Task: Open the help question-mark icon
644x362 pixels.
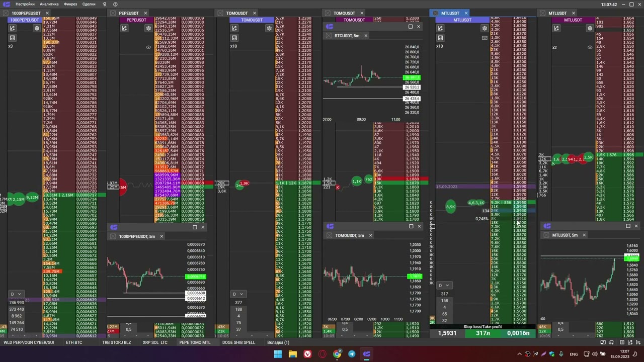Action: (115, 4)
